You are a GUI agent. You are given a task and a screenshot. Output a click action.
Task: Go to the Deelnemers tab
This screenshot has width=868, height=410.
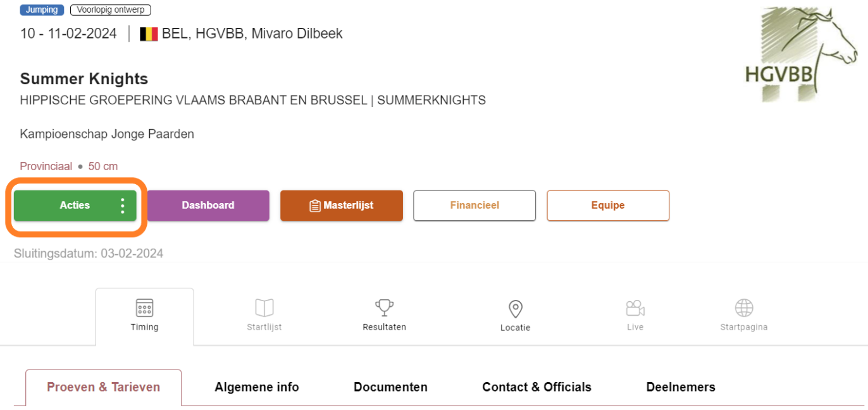click(680, 387)
